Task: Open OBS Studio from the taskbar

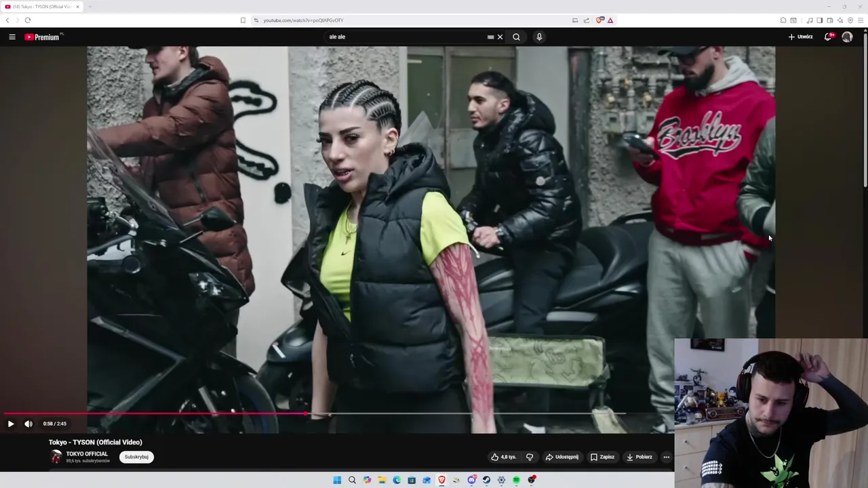Action: (532, 480)
